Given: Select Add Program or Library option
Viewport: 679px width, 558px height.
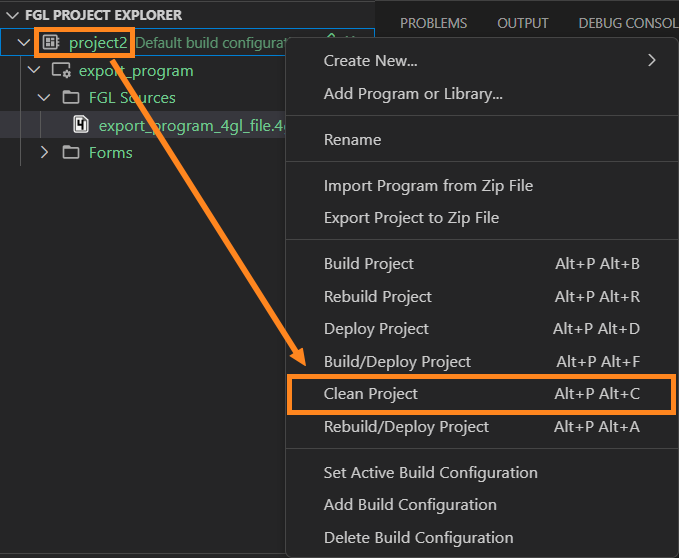Looking at the screenshot, I should [412, 94].
